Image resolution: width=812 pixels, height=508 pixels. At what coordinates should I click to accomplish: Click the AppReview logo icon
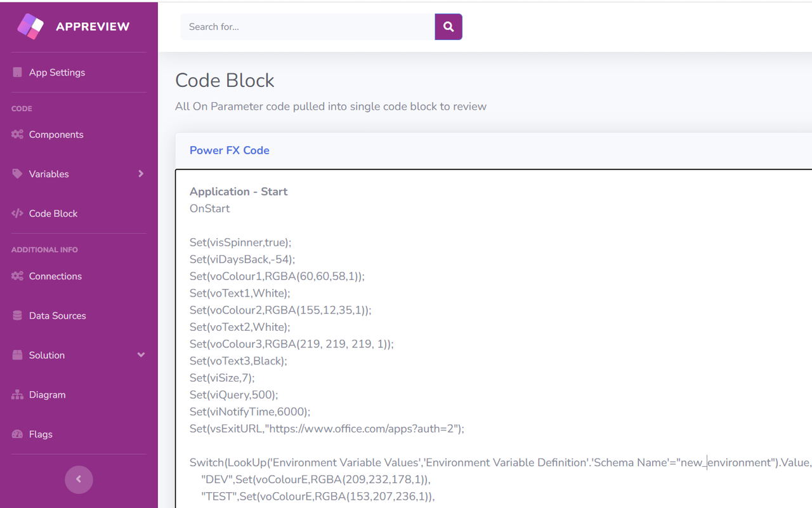coord(30,26)
